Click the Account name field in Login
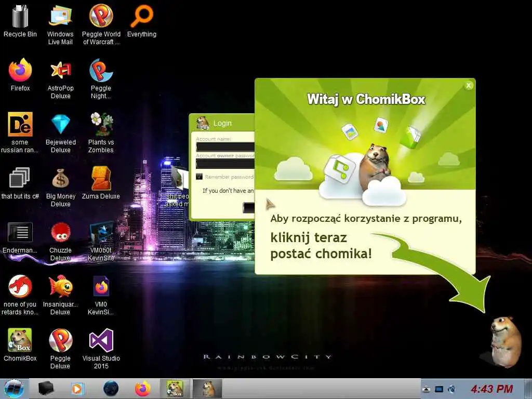 [225, 147]
